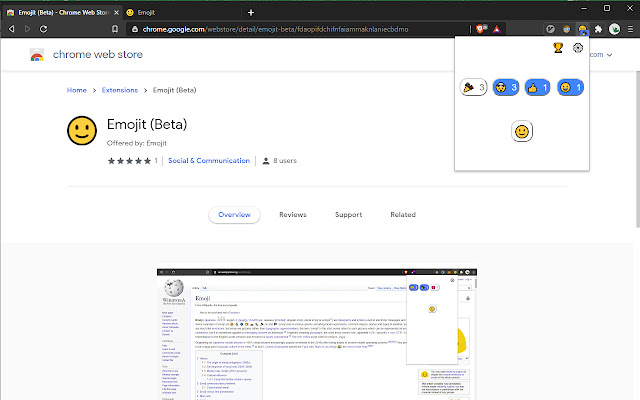Click the "Offered by: Emojit" text

[137, 143]
